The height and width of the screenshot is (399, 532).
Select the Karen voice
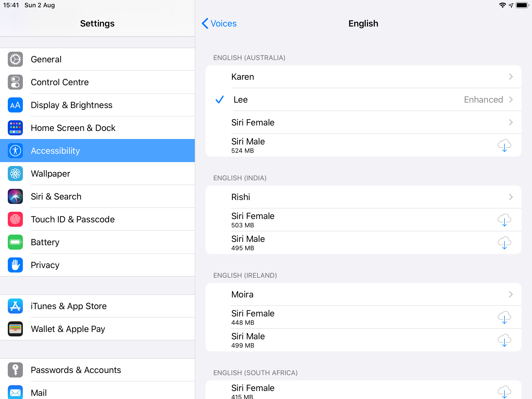(x=243, y=77)
